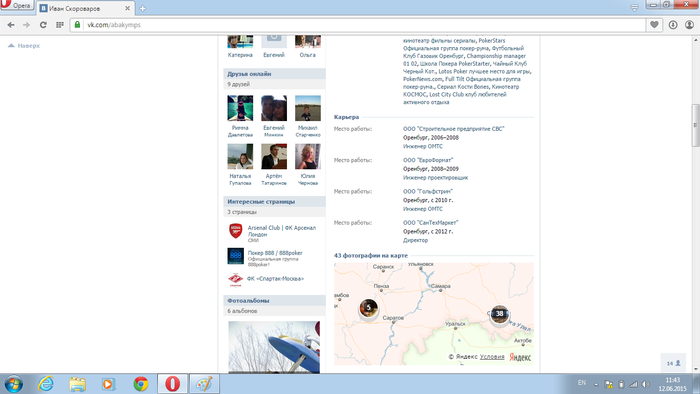The image size is (700, 394).
Task: Open the Opera menu button
Action: pos(17,5)
